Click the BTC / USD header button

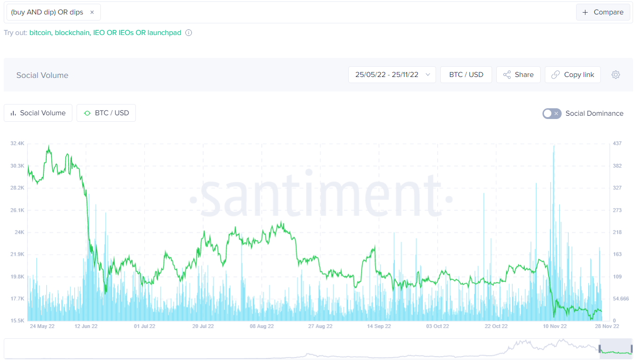(x=466, y=74)
